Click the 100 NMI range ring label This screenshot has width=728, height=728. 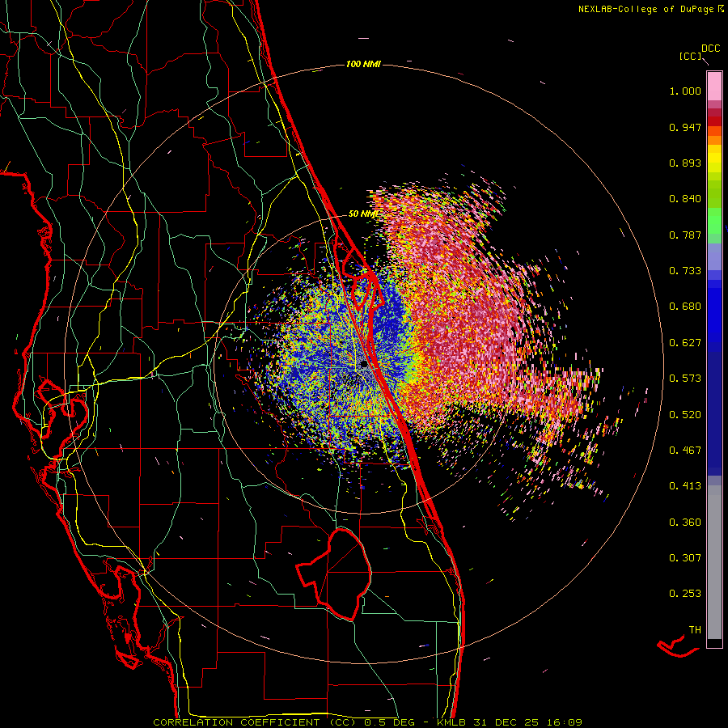click(x=363, y=64)
